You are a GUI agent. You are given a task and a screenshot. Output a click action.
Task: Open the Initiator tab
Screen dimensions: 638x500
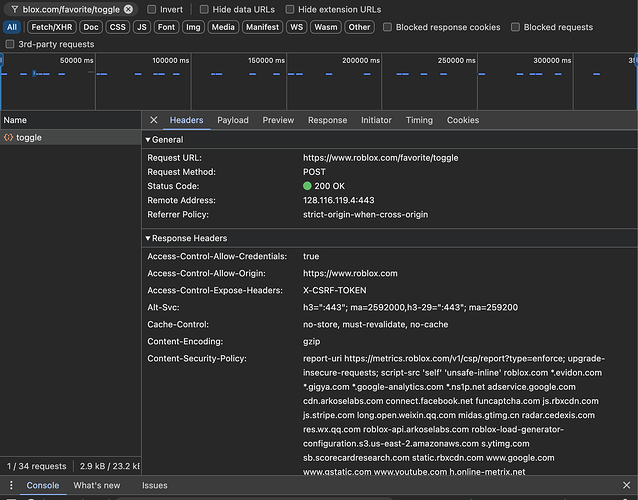click(376, 120)
